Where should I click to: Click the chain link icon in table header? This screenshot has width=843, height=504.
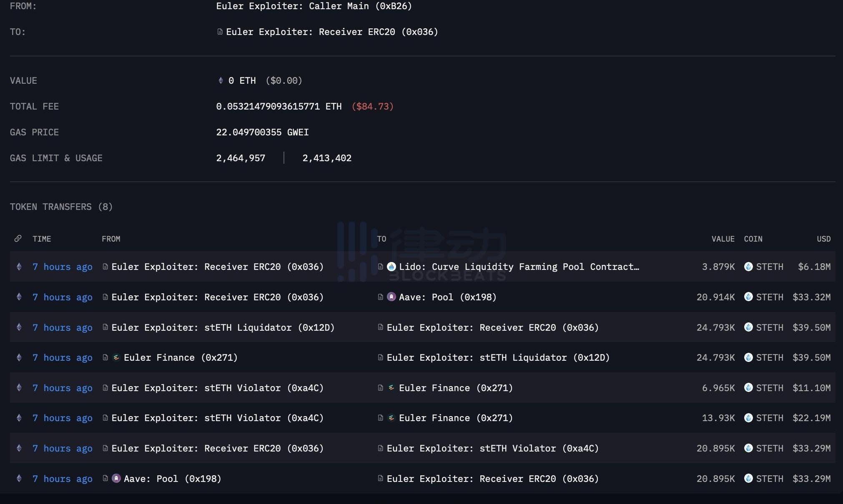[x=18, y=239]
